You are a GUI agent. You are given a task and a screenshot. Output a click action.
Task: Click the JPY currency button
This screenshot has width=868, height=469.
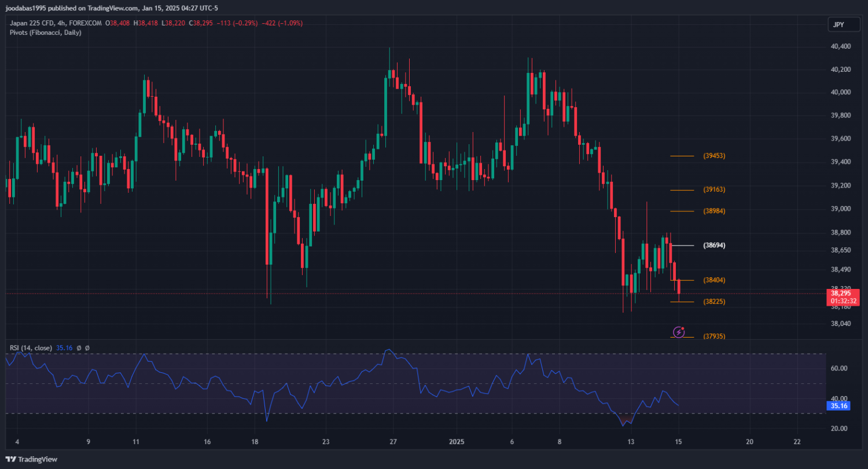pyautogui.click(x=838, y=24)
